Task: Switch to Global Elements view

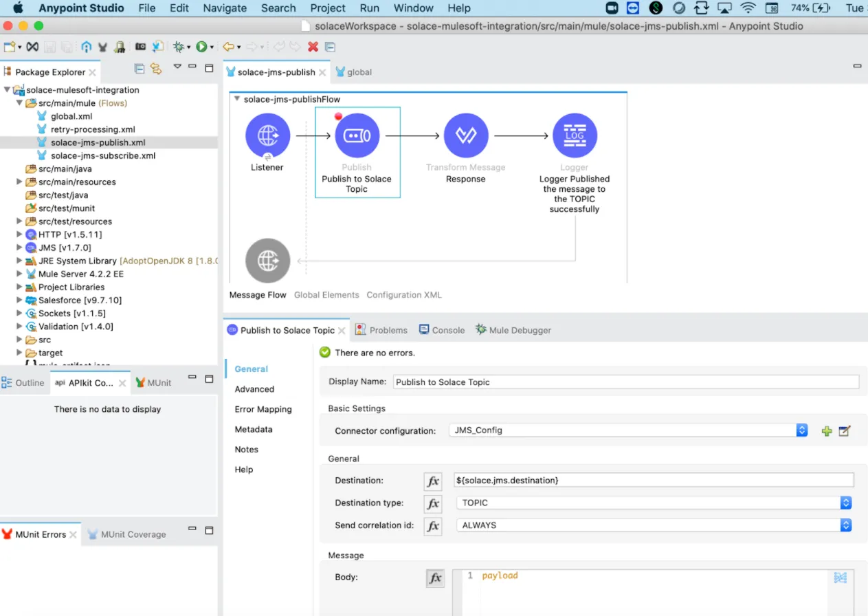Action: (326, 295)
